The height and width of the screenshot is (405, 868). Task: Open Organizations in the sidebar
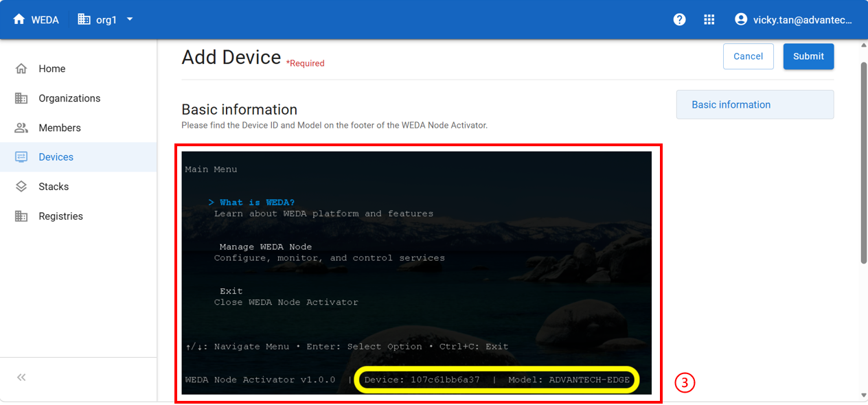(x=78, y=98)
